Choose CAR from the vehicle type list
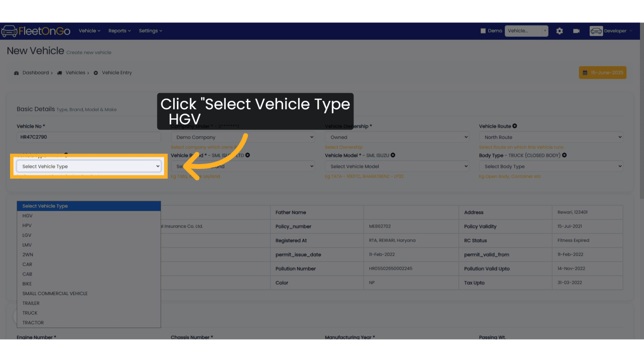 (x=89, y=264)
